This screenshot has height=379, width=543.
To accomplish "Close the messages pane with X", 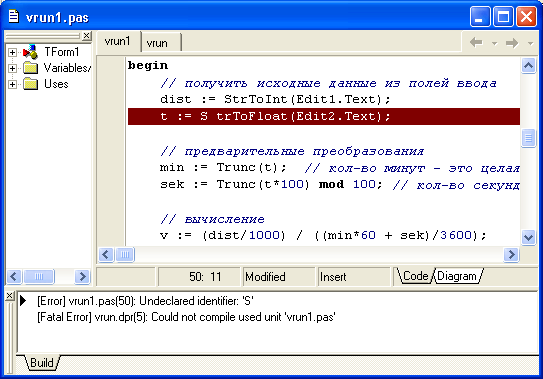I will click(10, 296).
